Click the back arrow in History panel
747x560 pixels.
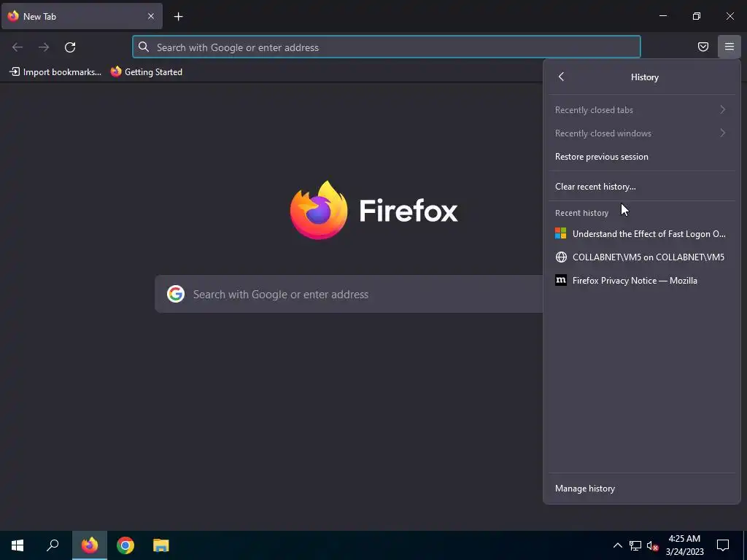point(561,77)
